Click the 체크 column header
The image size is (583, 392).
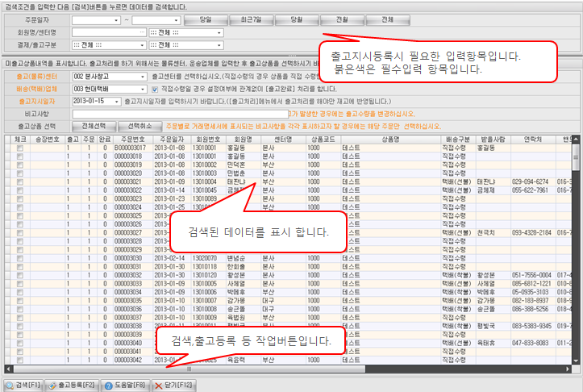click(x=20, y=140)
